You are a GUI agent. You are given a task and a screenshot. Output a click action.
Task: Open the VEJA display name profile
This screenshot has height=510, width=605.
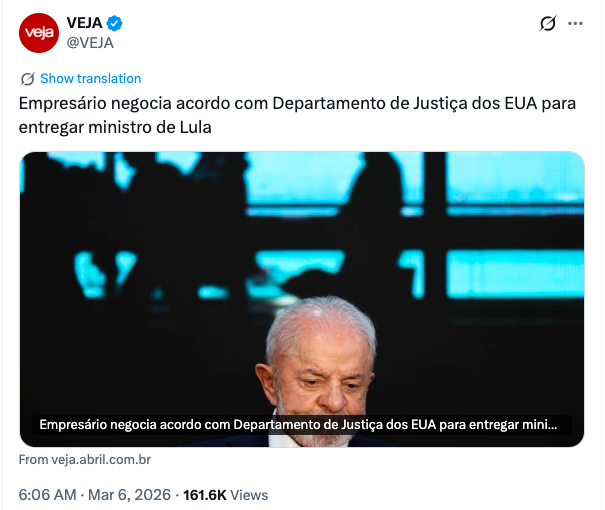[x=84, y=23]
